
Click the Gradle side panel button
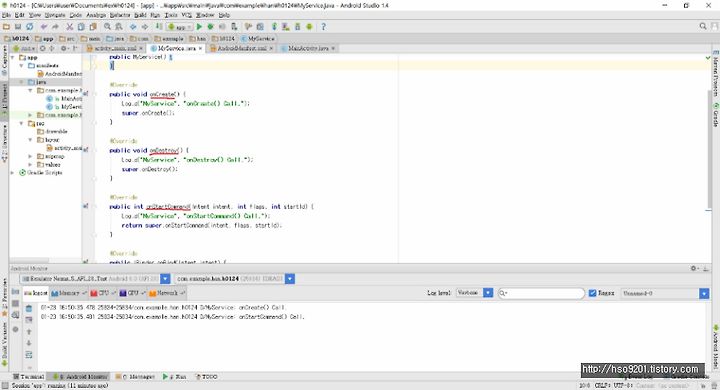tap(715, 114)
